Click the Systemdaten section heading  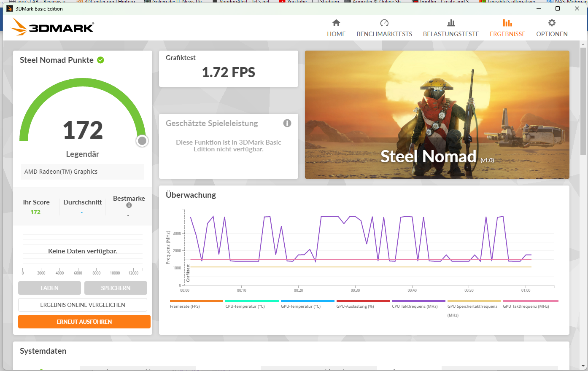coord(43,351)
